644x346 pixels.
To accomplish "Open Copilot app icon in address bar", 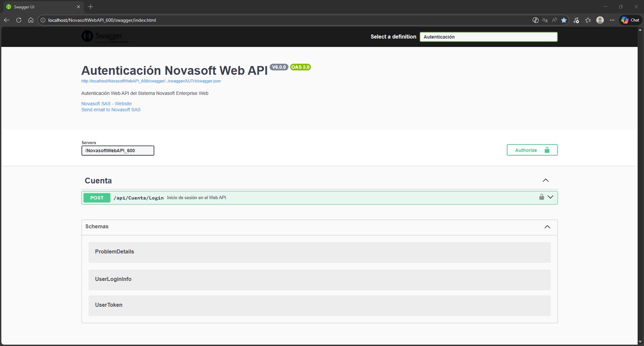I will (536, 20).
